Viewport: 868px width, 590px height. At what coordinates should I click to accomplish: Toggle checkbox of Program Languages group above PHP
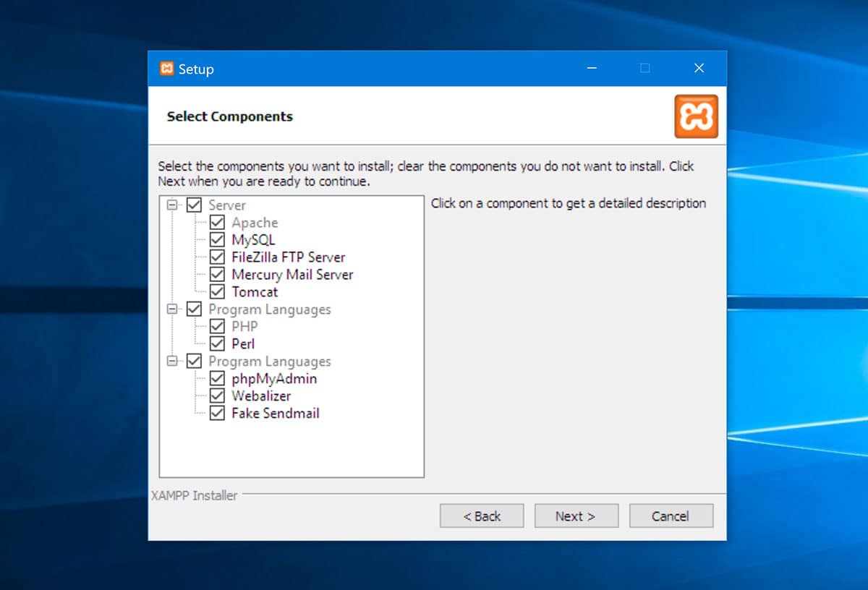click(x=194, y=309)
